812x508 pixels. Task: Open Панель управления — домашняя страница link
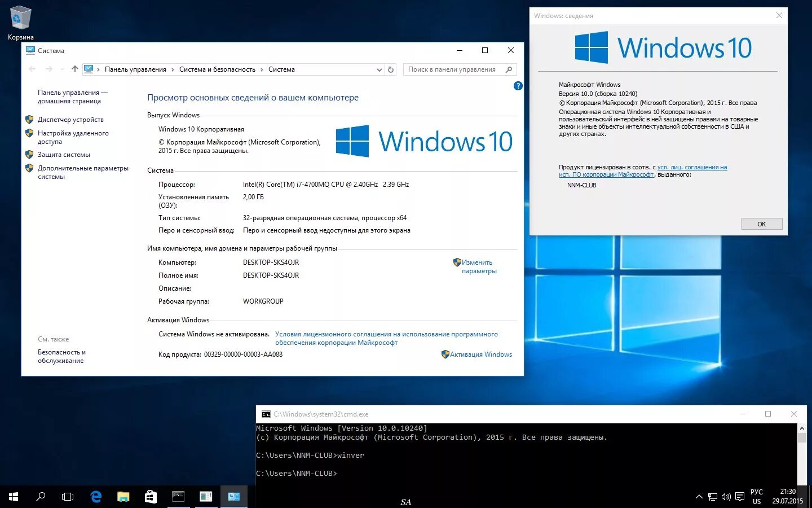pos(72,97)
